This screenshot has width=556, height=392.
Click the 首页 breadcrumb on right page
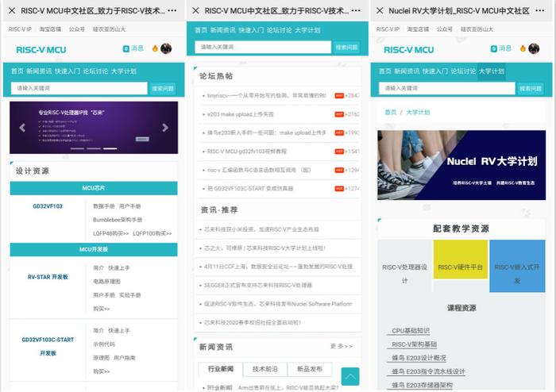pyautogui.click(x=391, y=112)
